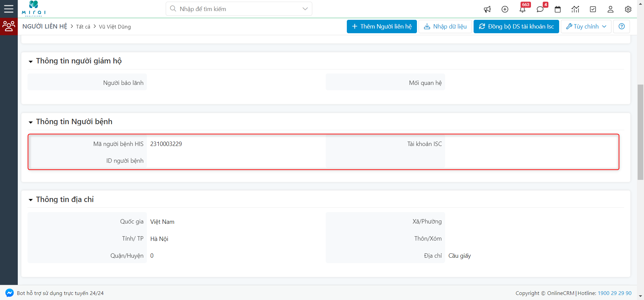Click the Quận/Huyện value 0
This screenshot has height=300, width=644.
[x=152, y=256]
